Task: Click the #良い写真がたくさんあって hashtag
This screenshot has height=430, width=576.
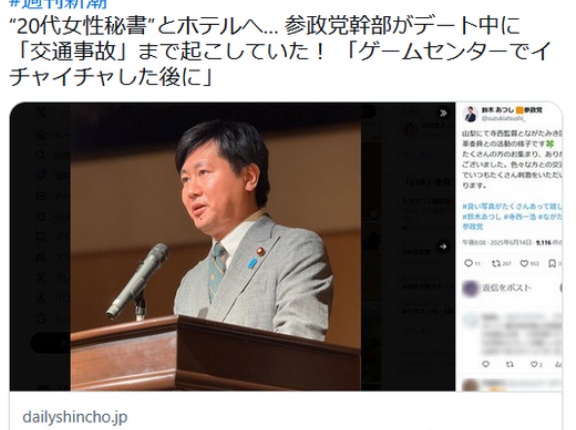Action: point(512,206)
